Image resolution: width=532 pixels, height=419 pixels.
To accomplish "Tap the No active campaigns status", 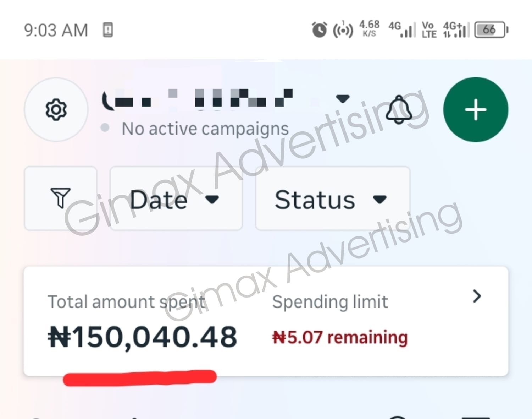I will [x=205, y=129].
